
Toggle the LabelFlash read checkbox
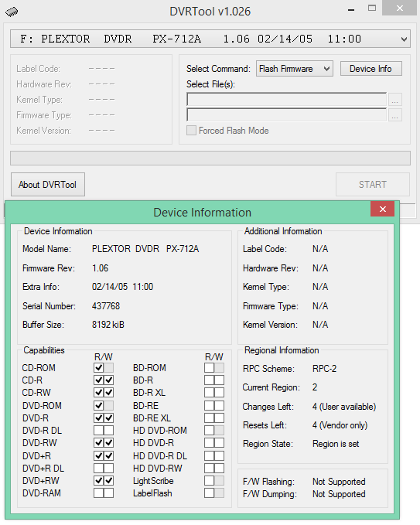click(209, 493)
